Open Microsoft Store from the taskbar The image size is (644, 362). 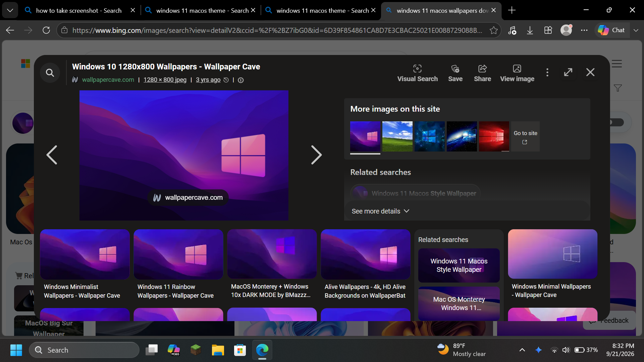240,350
